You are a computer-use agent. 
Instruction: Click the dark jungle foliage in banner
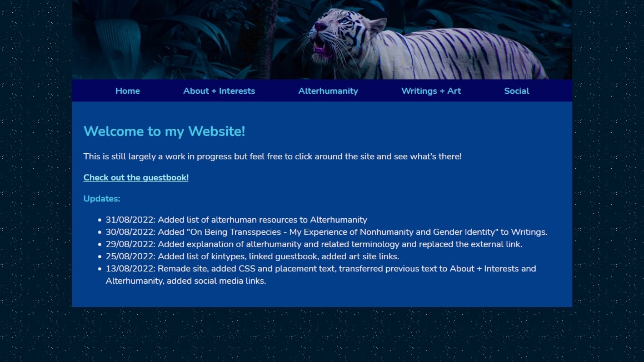click(x=156, y=39)
